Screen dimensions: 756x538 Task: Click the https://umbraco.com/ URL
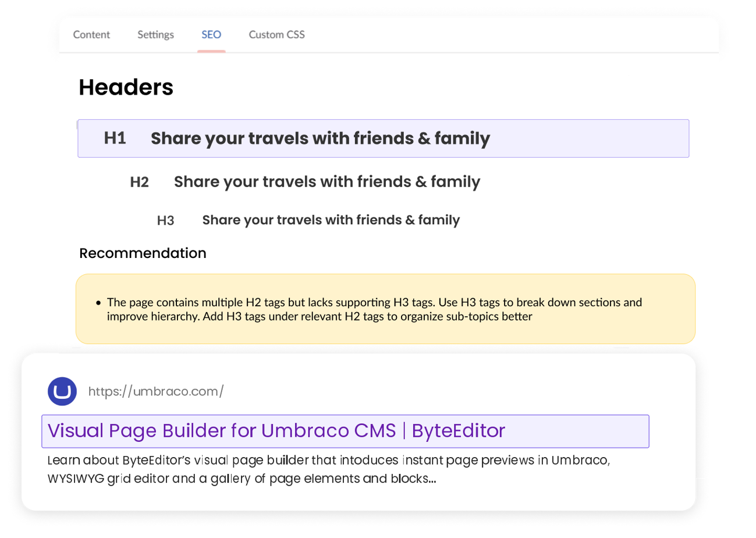[x=155, y=391]
